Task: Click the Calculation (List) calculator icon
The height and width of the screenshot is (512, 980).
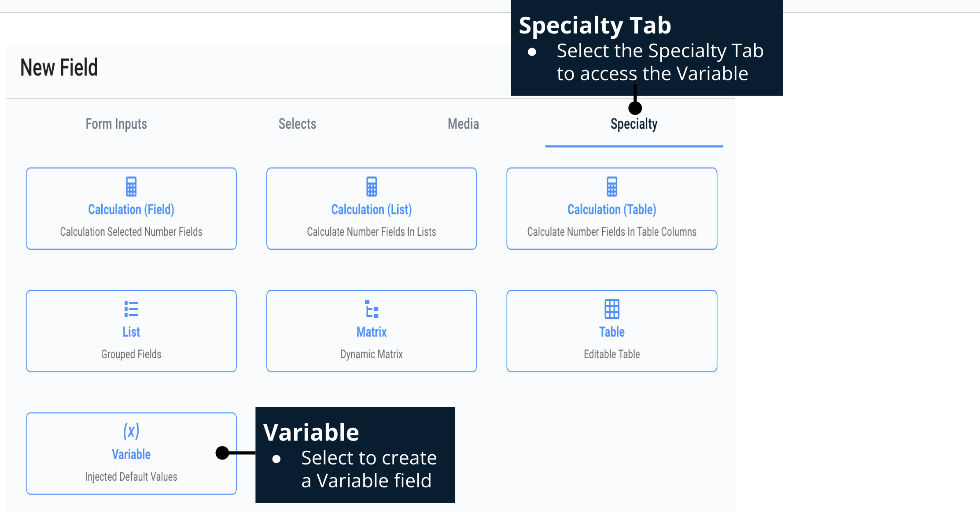Action: (x=372, y=186)
